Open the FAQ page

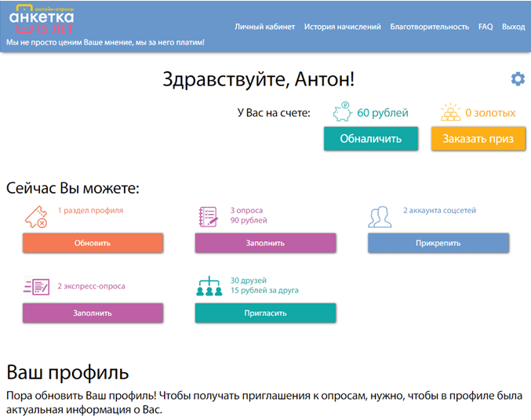click(x=486, y=27)
